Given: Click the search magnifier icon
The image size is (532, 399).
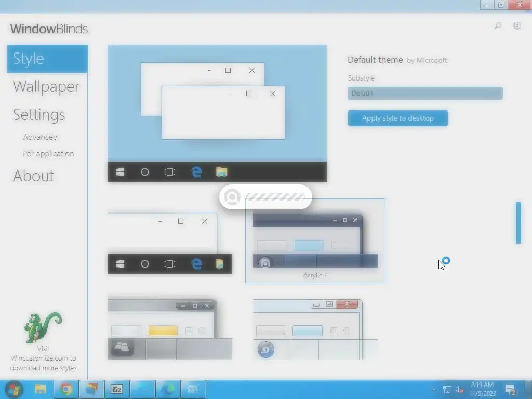Looking at the screenshot, I should point(498,26).
